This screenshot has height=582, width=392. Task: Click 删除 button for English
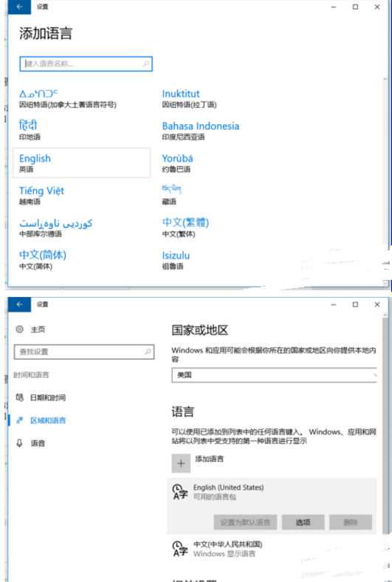tap(351, 522)
